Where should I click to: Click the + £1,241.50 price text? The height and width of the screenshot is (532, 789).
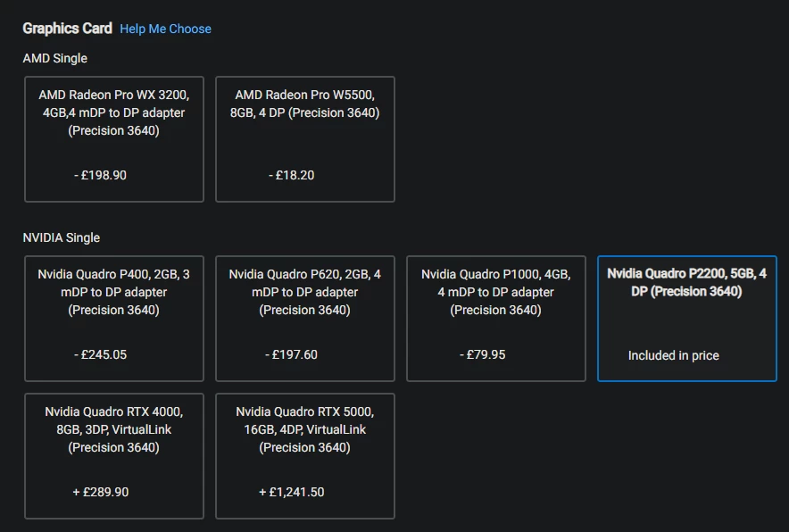(291, 492)
